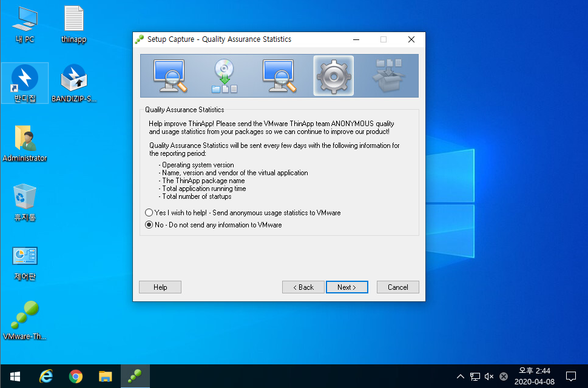This screenshot has height=388, width=588.
Task: Minimize the Setup Capture window
Action: pyautogui.click(x=356, y=39)
